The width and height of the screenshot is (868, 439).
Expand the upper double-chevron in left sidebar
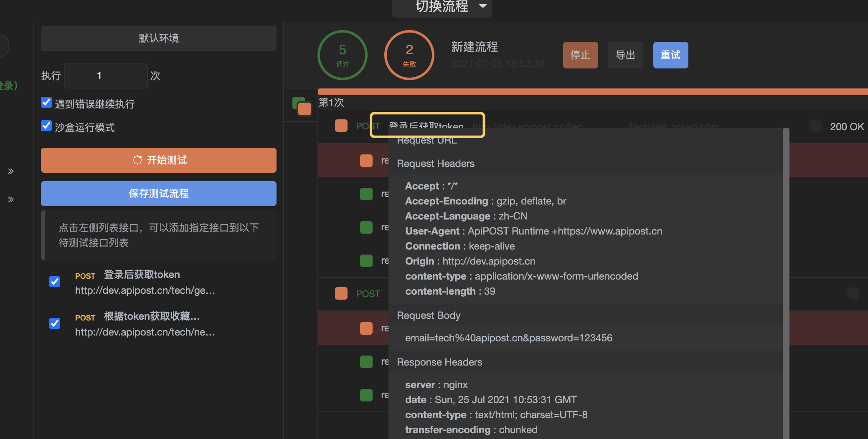click(x=11, y=171)
